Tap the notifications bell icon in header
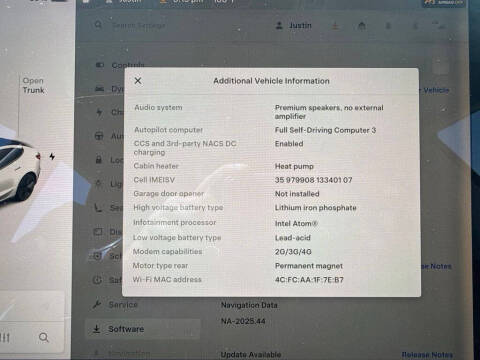The image size is (480, 360). pyautogui.click(x=388, y=26)
